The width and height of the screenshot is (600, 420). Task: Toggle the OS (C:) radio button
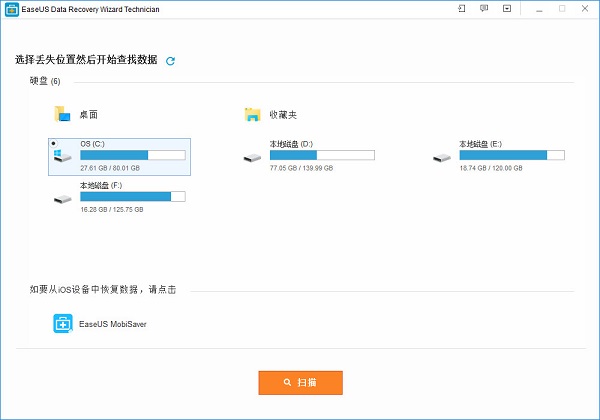coord(54,143)
